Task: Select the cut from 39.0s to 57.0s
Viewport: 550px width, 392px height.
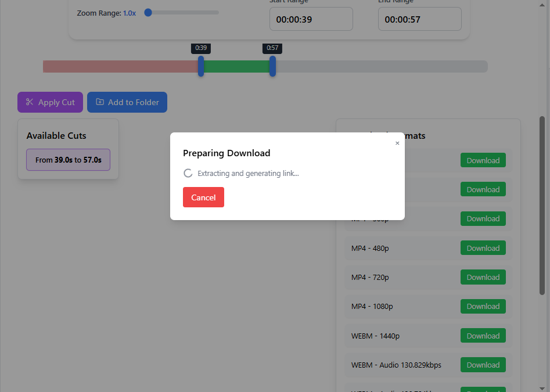Action: point(69,160)
